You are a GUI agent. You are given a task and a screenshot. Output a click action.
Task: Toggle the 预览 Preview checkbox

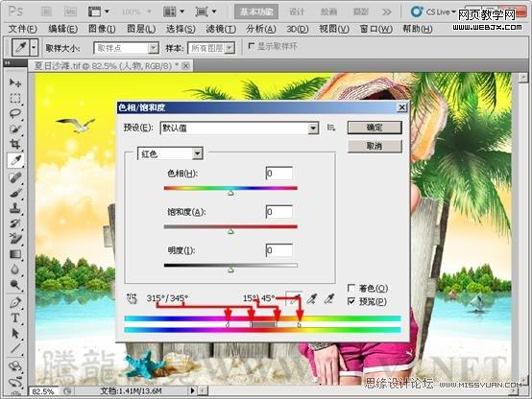point(351,301)
